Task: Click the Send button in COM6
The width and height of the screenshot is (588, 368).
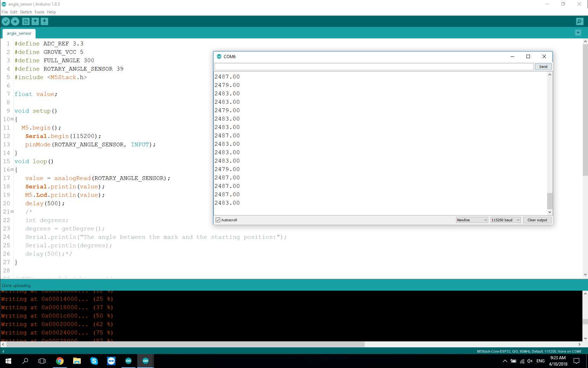Action: [x=543, y=67]
